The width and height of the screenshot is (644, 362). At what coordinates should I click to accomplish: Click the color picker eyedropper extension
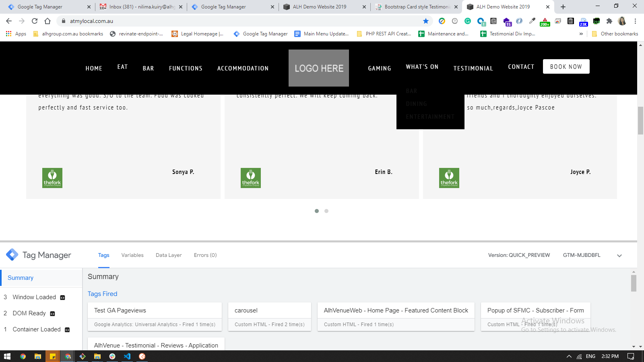(x=532, y=21)
